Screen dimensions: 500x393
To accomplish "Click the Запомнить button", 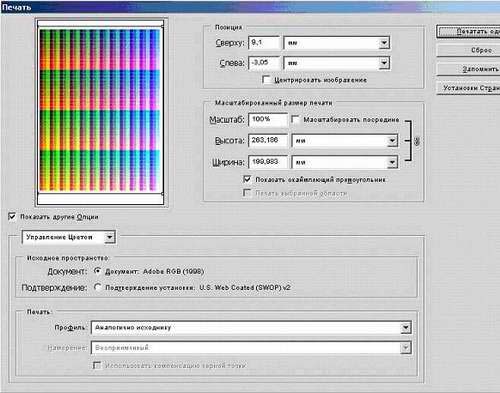I will [x=468, y=69].
